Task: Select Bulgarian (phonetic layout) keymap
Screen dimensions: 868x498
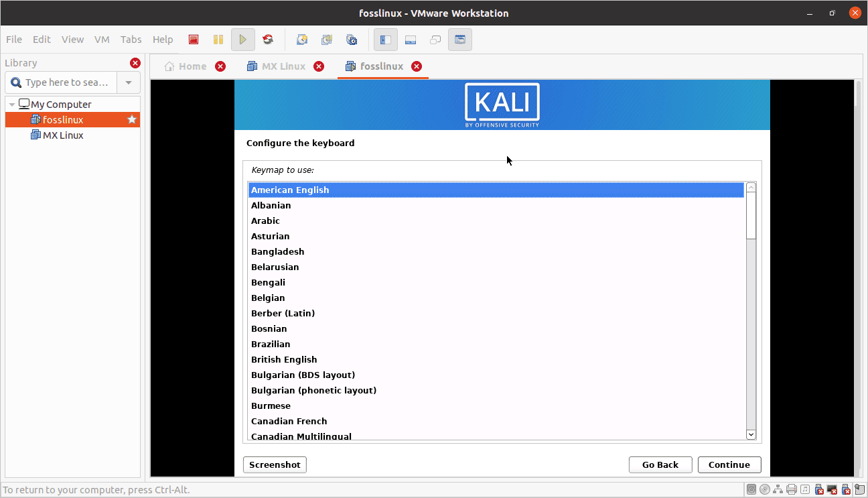Action: point(496,390)
